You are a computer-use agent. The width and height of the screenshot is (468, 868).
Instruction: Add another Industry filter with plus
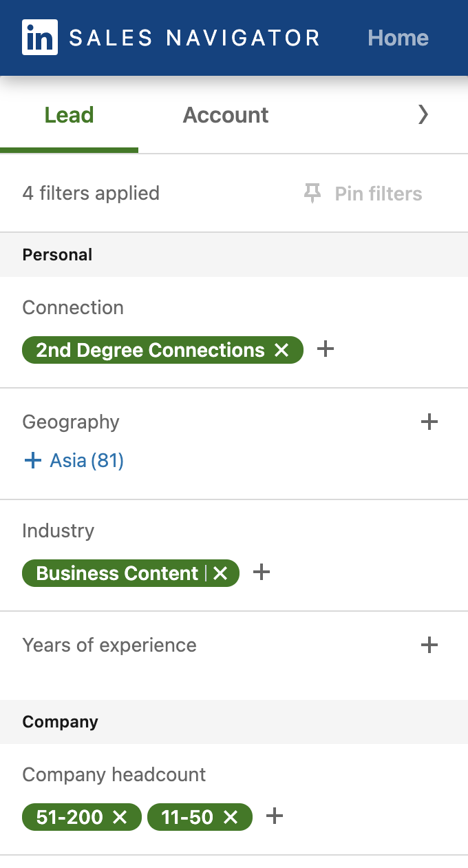262,572
